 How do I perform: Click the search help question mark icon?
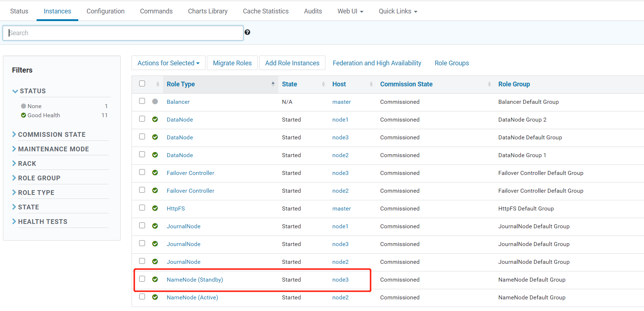click(248, 32)
